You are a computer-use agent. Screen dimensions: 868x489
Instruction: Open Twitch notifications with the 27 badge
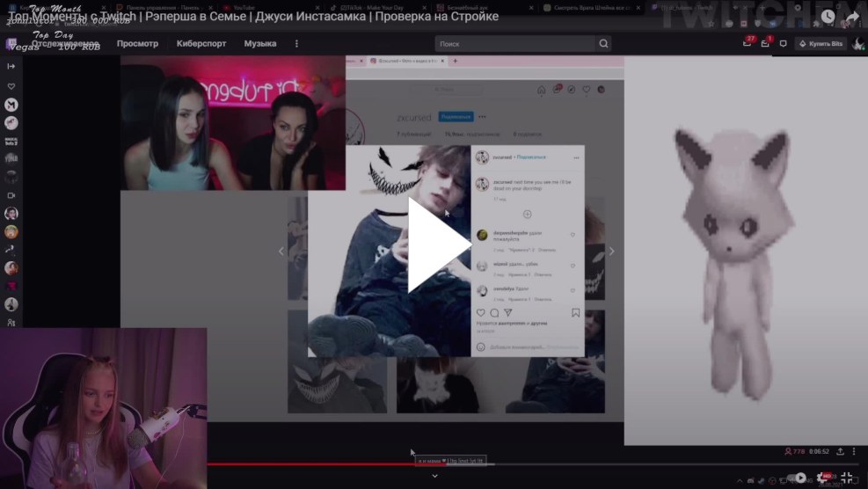(x=748, y=42)
